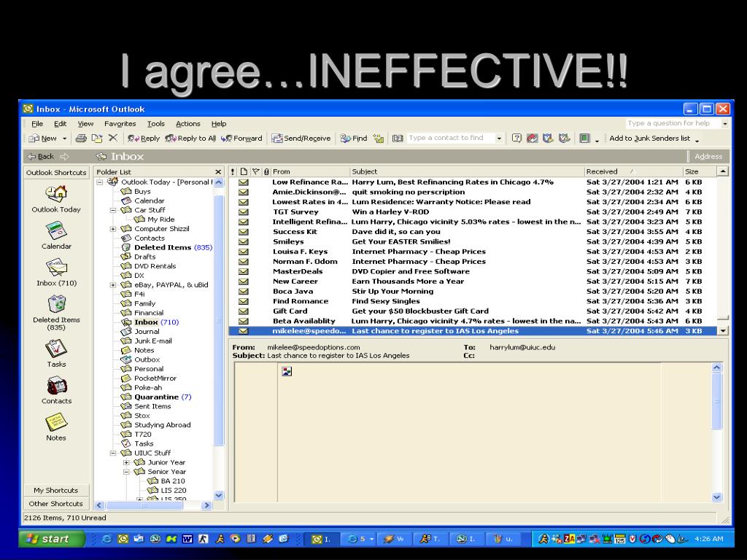
Task: Click the Organize icon next to Find
Action: pos(379,138)
